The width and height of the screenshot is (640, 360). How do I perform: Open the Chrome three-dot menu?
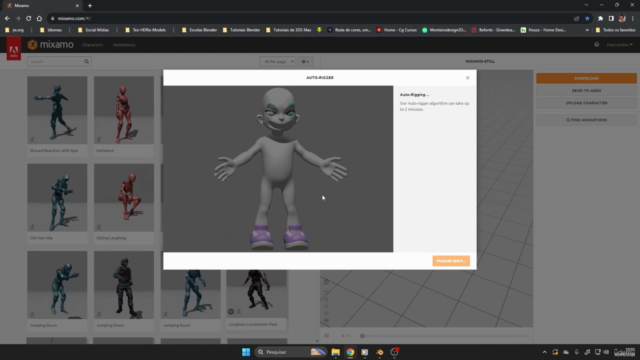coord(633,18)
